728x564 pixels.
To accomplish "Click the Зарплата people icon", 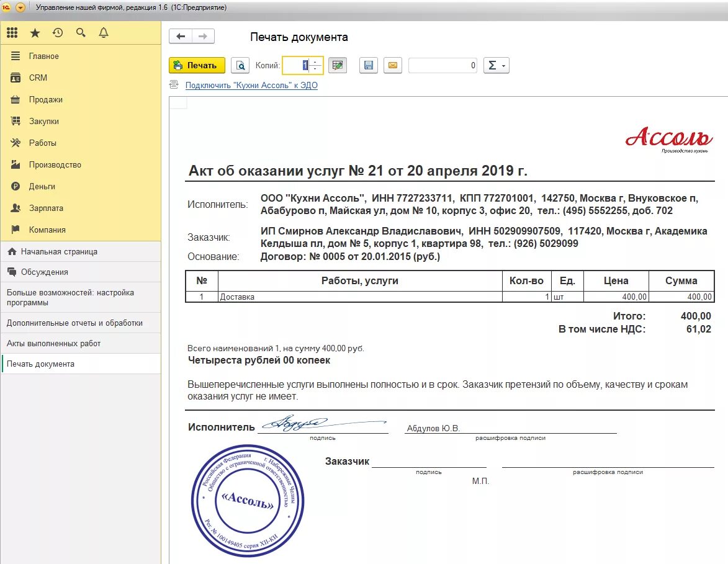I will point(16,208).
